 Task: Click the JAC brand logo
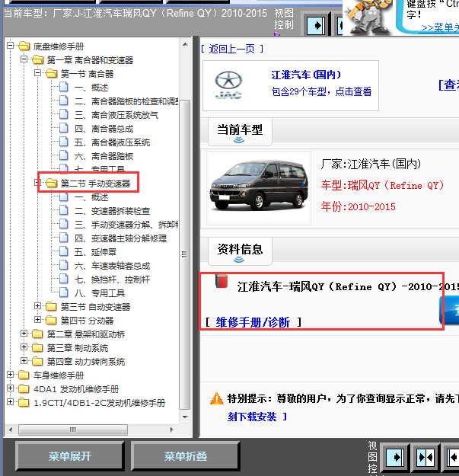tap(228, 85)
